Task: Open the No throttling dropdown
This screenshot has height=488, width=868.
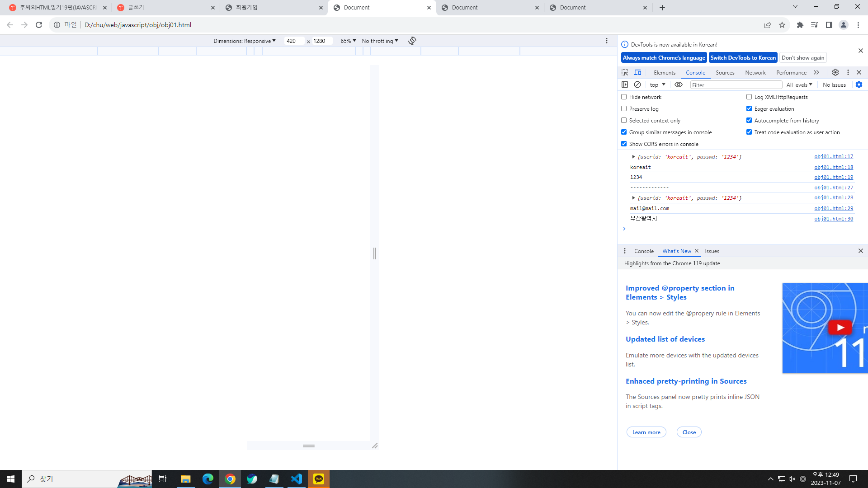Action: [380, 41]
